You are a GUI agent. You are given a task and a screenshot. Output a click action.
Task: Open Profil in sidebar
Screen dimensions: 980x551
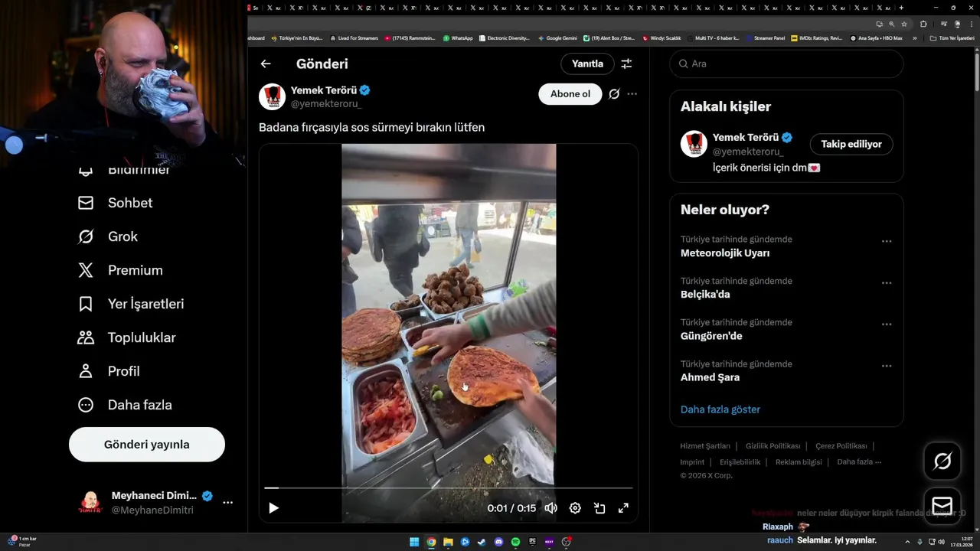(x=109, y=371)
